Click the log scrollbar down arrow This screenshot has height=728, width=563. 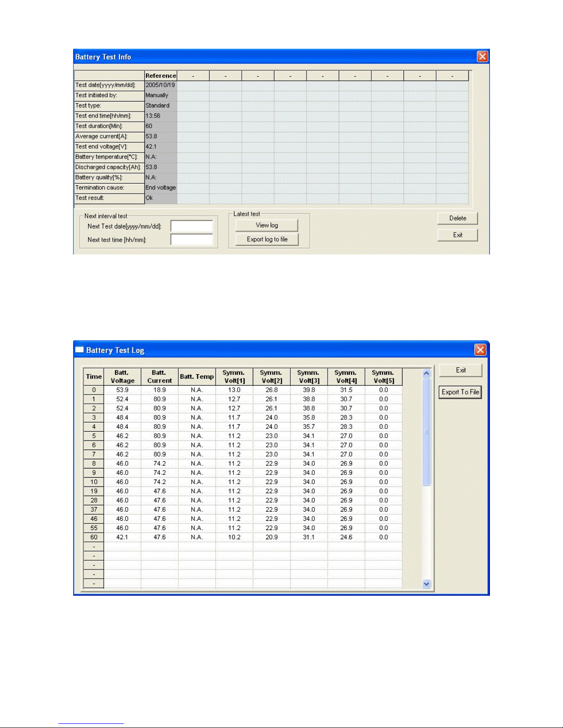click(427, 584)
